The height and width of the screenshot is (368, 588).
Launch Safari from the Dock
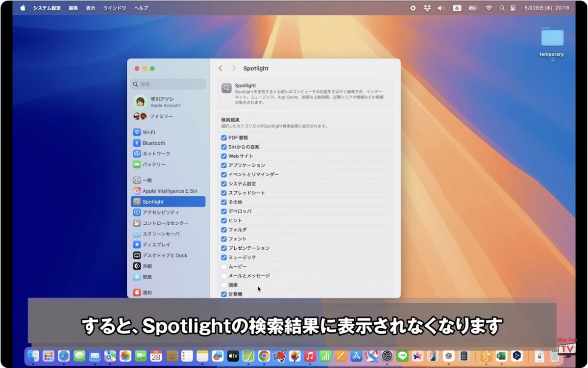coord(64,356)
